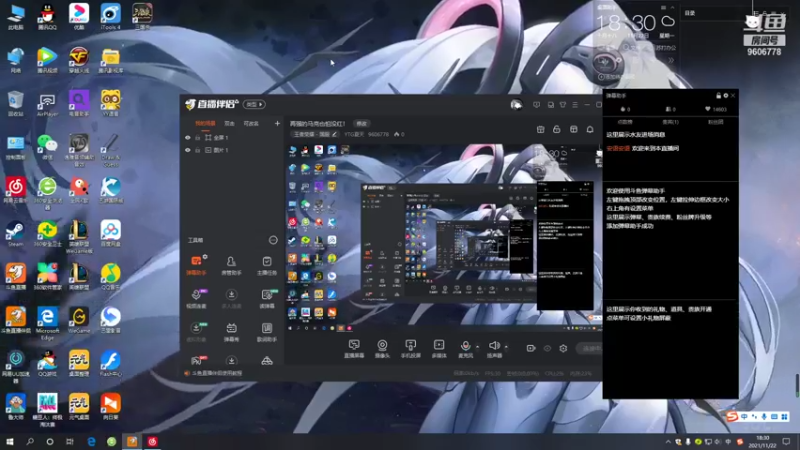Toggle visibility eye of the 图片1 layer
The width and height of the screenshot is (800, 450).
click(188, 151)
